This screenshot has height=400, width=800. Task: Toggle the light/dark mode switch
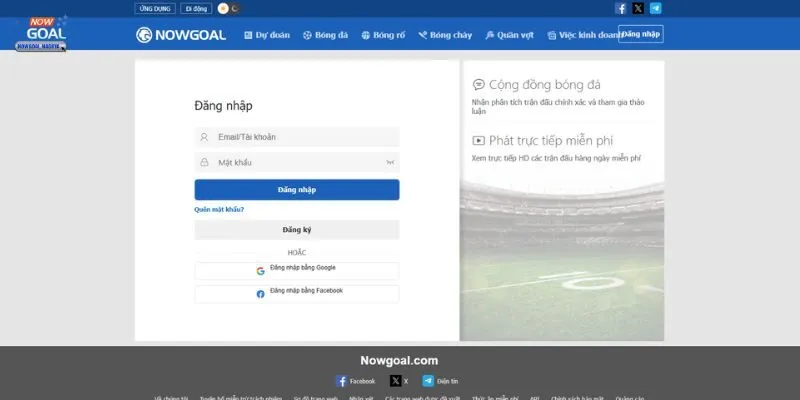pyautogui.click(x=229, y=8)
